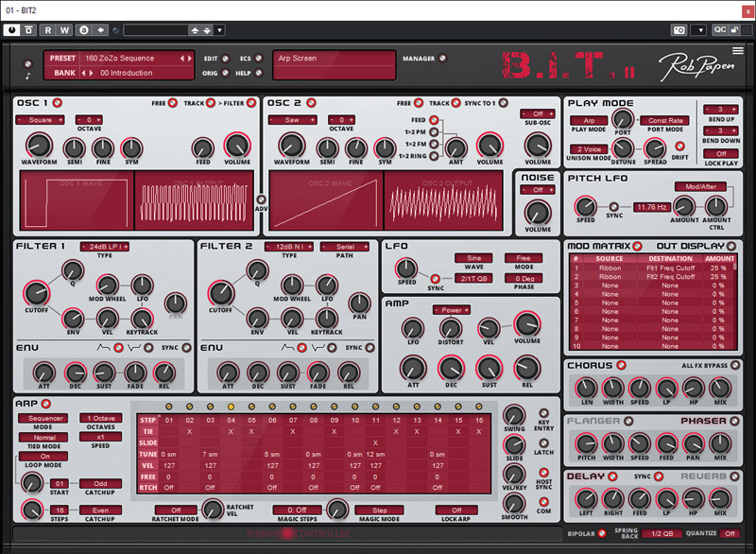Click the ADV button between oscillators
Screen dimensions: 756x554
261,199
